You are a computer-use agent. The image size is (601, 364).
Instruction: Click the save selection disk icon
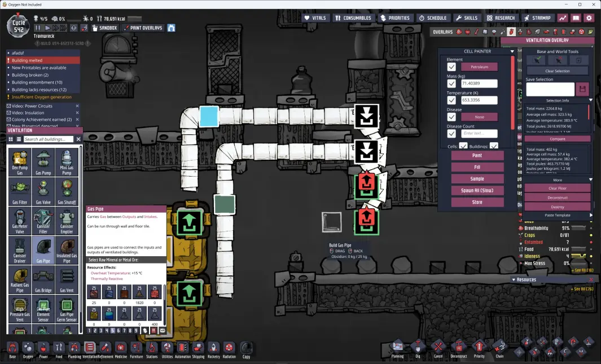[582, 89]
